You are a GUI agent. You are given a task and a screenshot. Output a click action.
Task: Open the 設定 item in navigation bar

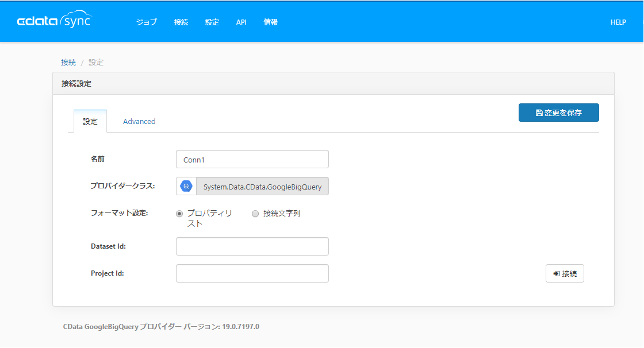212,22
